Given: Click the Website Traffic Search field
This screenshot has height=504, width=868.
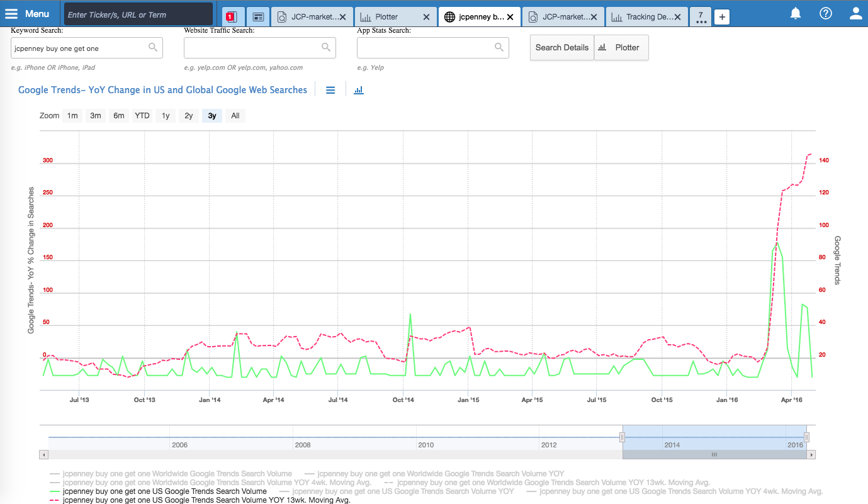Looking at the screenshot, I should pos(260,48).
